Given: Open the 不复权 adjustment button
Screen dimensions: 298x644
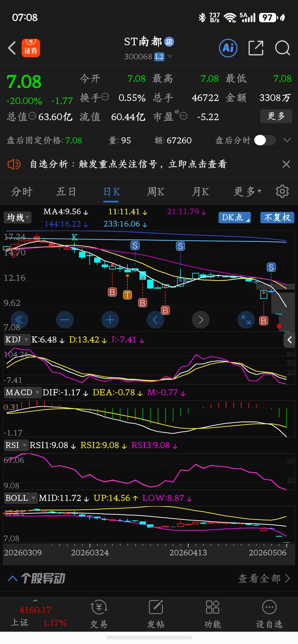Looking at the screenshot, I should [277, 218].
